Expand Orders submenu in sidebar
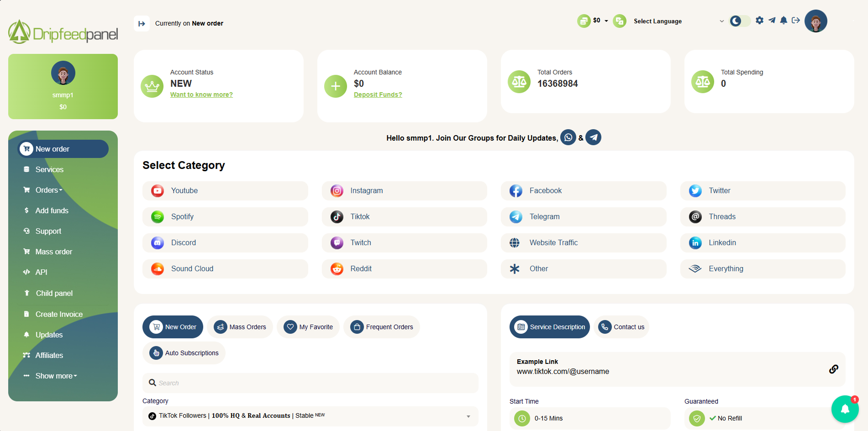The height and width of the screenshot is (431, 868). click(x=63, y=190)
